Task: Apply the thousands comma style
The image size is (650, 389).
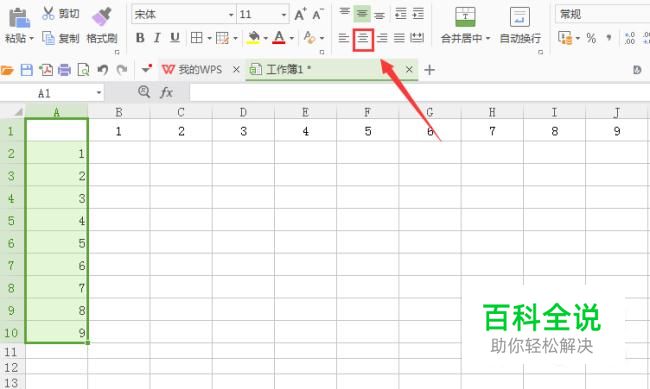Action: pyautogui.click(x=609, y=38)
